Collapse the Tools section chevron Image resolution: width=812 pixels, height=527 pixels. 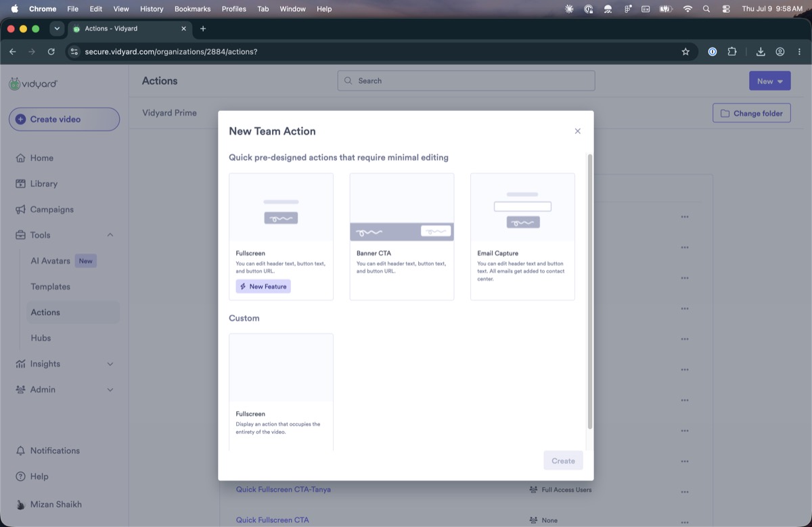(x=110, y=235)
